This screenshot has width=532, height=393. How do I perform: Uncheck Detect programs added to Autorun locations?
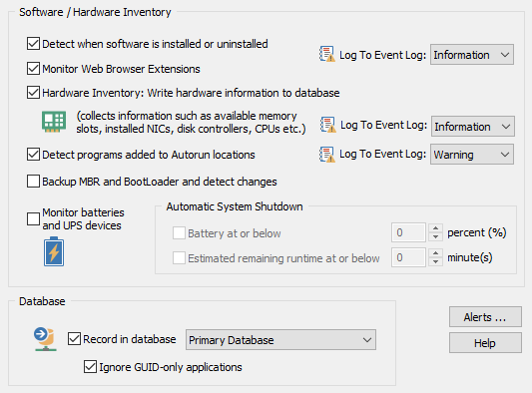click(x=33, y=155)
